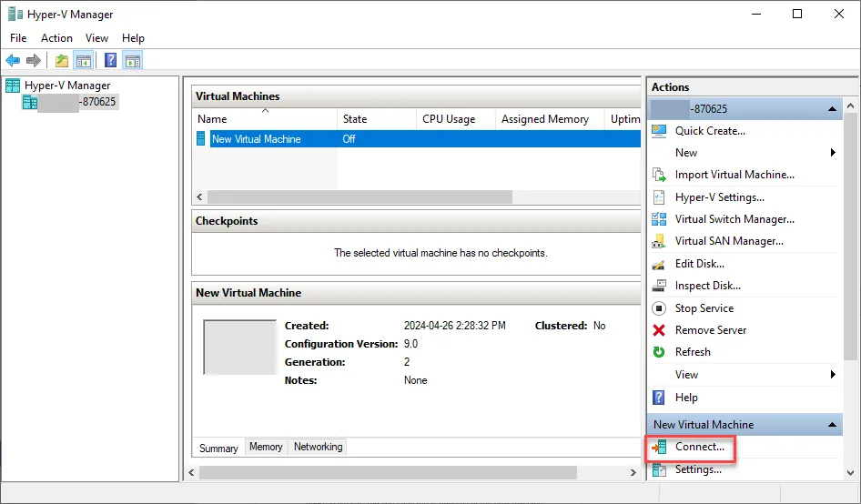Switch to the Memory tab
The image size is (861, 504).
(266, 447)
